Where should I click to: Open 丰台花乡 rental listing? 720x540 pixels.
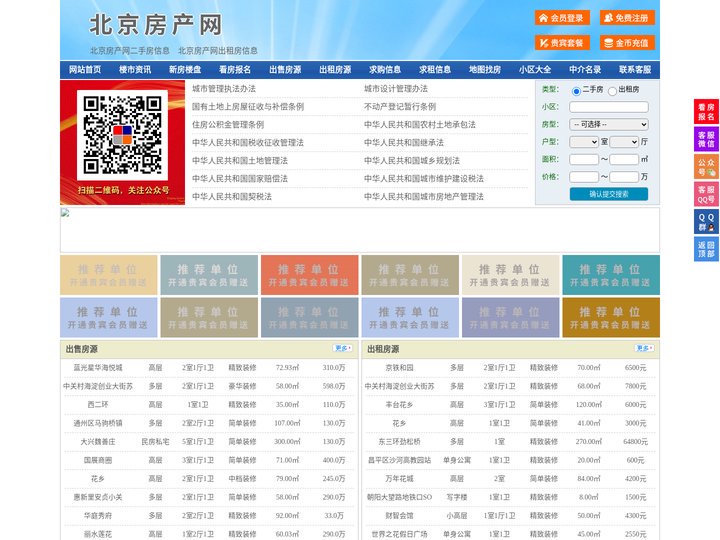click(x=399, y=405)
